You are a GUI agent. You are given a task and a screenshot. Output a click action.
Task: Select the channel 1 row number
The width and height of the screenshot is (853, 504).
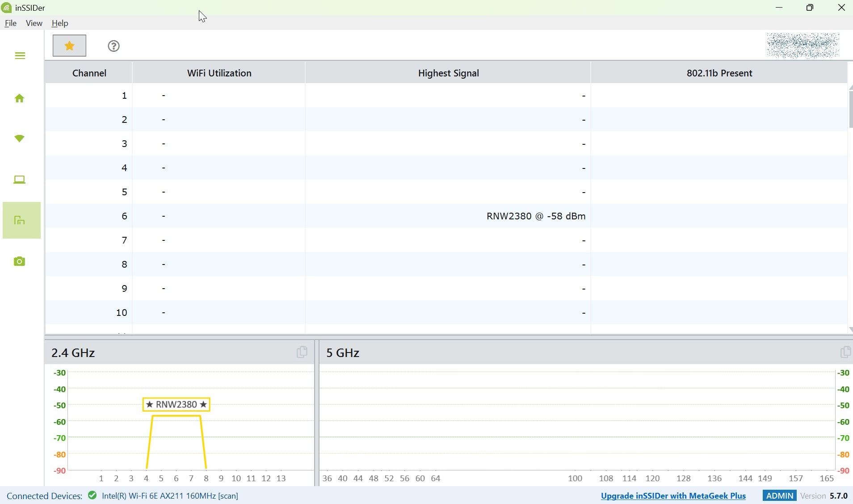point(124,95)
